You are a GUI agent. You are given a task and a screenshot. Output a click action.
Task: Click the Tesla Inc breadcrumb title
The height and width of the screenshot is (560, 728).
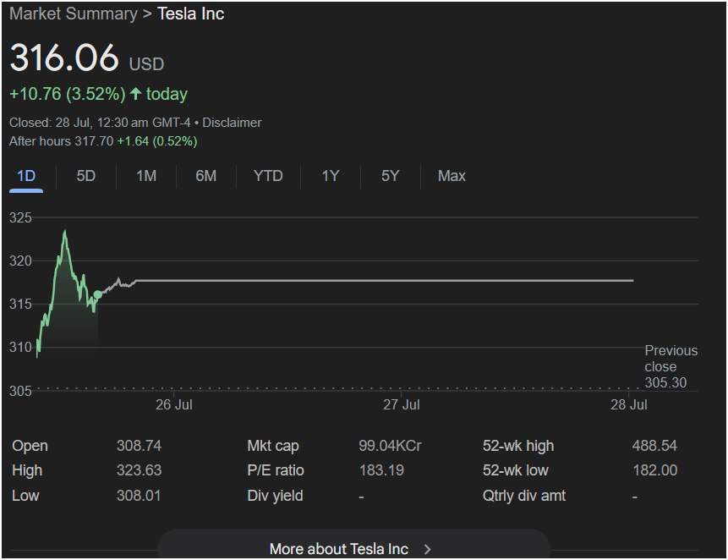pos(191,14)
